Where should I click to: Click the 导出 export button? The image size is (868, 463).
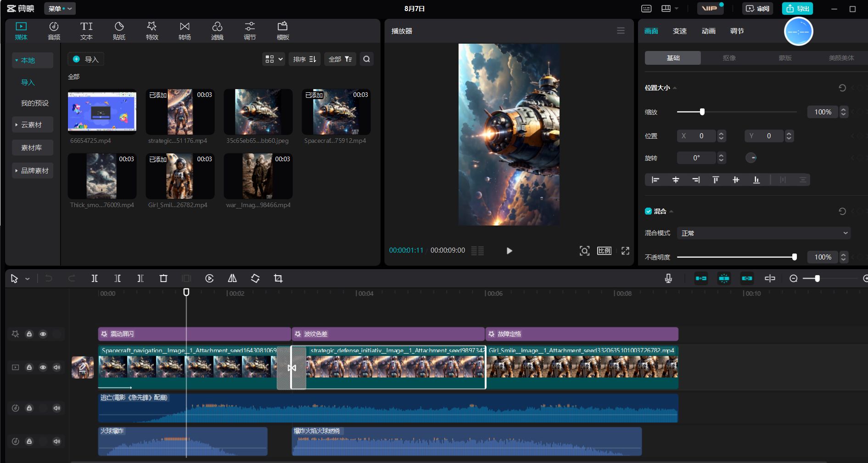(797, 9)
